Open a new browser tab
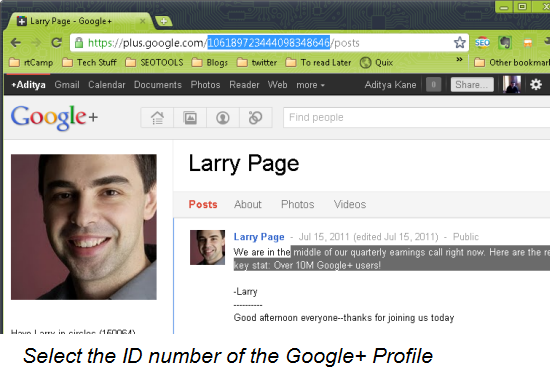The image size is (550, 371). coord(163,21)
